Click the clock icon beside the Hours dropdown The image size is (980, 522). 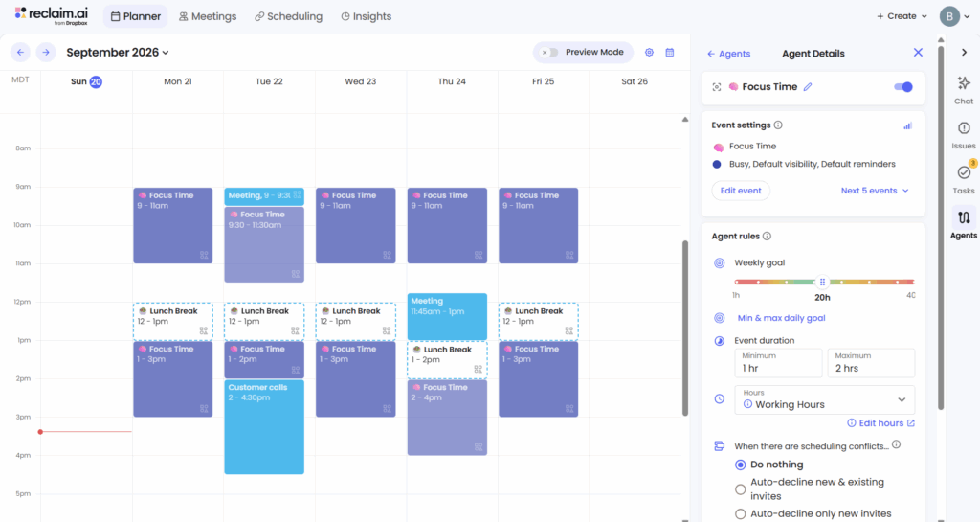click(720, 398)
